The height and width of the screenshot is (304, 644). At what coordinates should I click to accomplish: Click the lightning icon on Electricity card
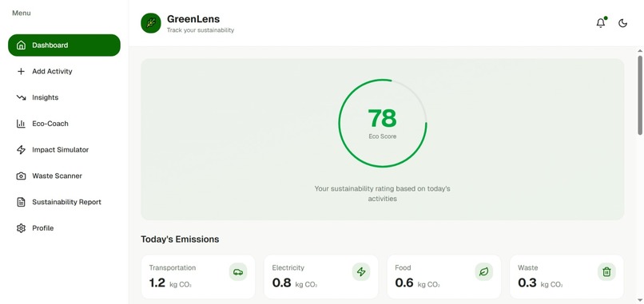point(361,271)
